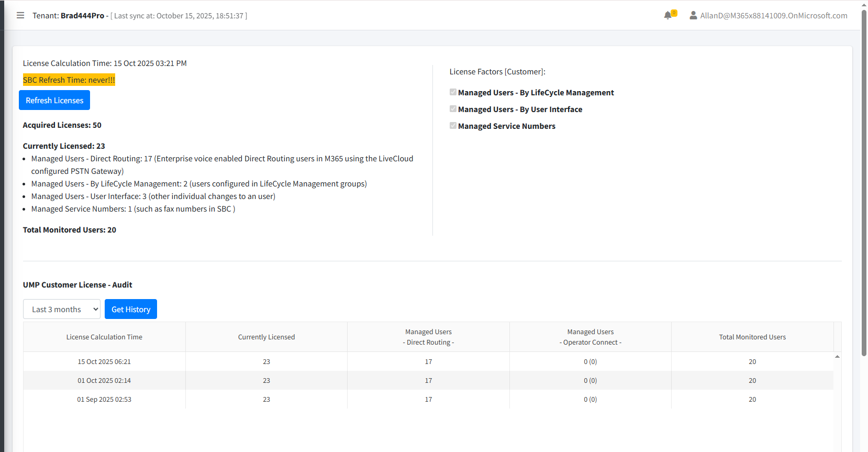Image resolution: width=868 pixels, height=452 pixels.
Task: Click the page vertical scrollbar
Action: click(x=864, y=183)
